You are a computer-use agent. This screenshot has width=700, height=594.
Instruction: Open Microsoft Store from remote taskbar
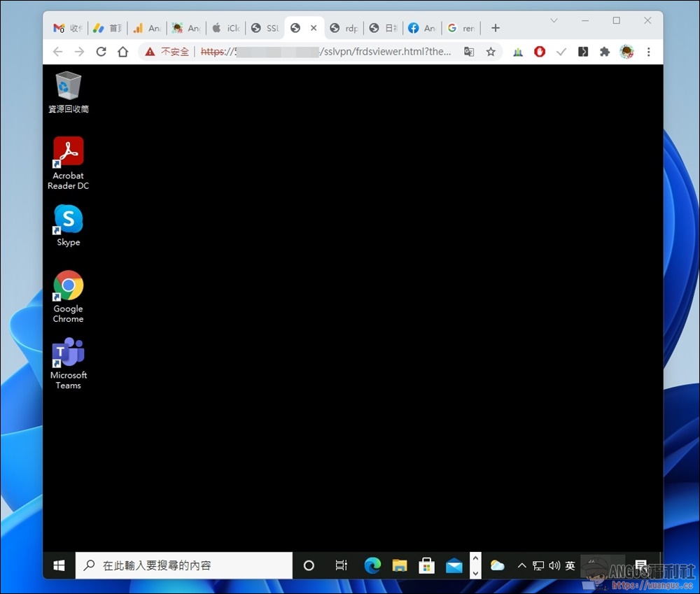[x=426, y=566]
